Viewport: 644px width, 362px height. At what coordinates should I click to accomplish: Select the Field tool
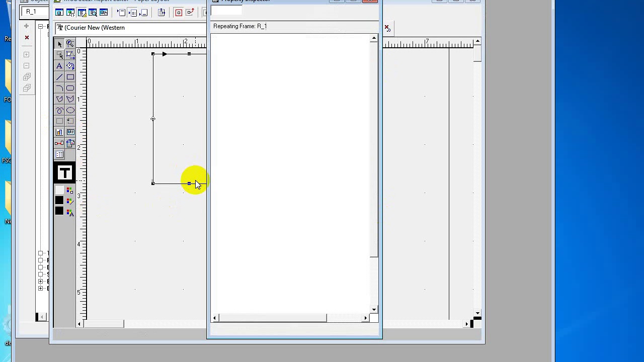70,132
